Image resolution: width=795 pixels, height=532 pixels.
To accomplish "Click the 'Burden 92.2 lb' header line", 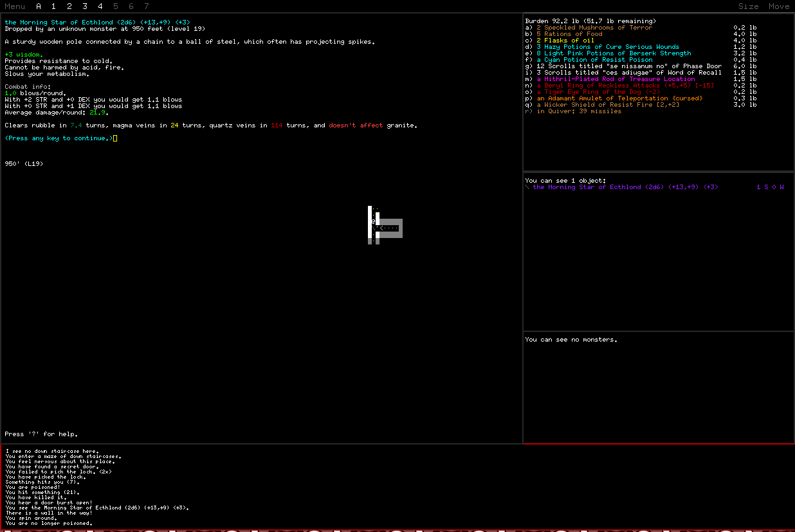I will click(590, 21).
